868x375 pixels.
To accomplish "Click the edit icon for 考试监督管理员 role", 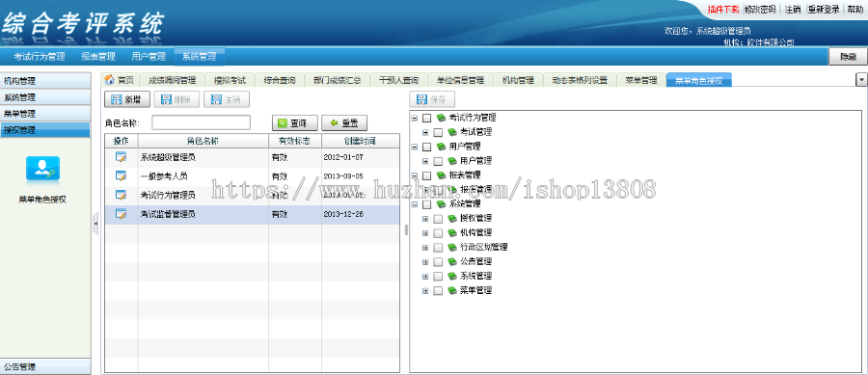I will click(x=121, y=214).
